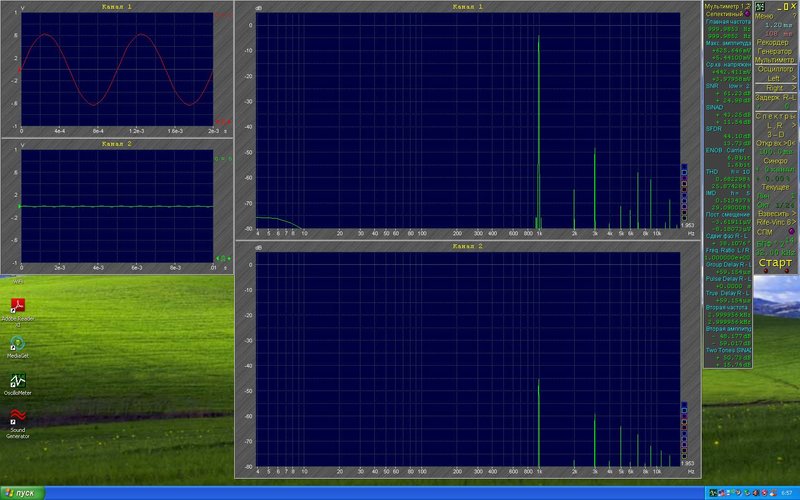Expand the Right oscillogram options arrow
Viewport: 800px width, 500px height.
pos(793,88)
